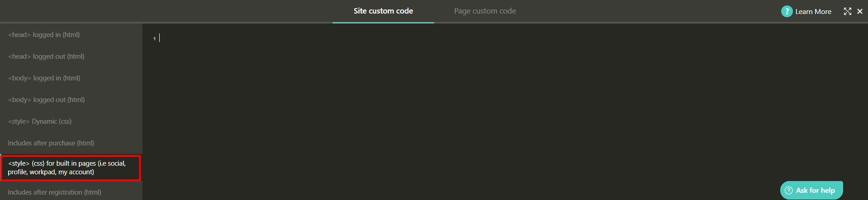The height and width of the screenshot is (200, 868).
Task: Open <body> logged out (html) section
Action: [71, 100]
